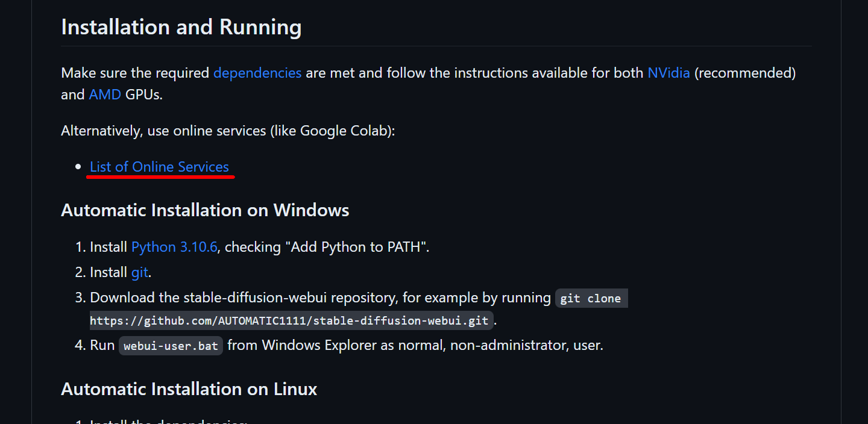Click the Installation and Running heading
868x424 pixels.
[181, 27]
